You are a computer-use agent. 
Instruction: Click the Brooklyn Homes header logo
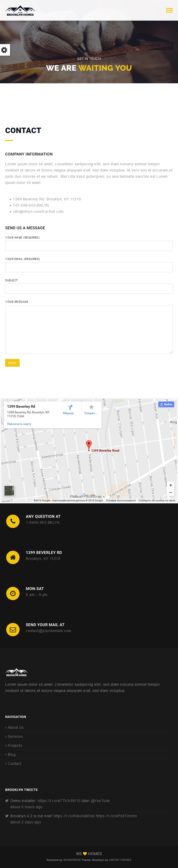point(20,11)
